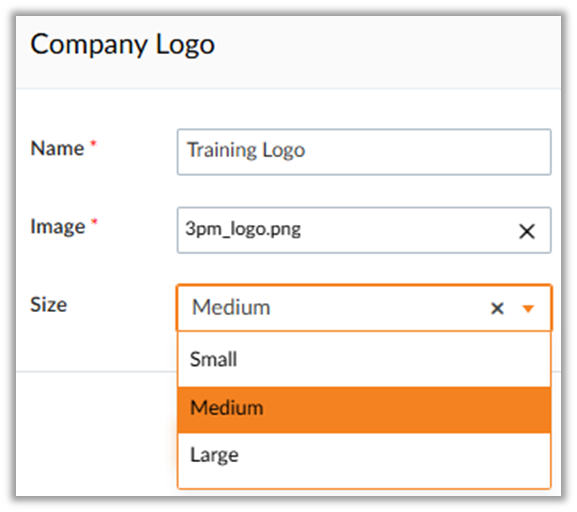The image size is (577, 512).
Task: Pick Large in the dropdown list
Action: click(x=364, y=455)
